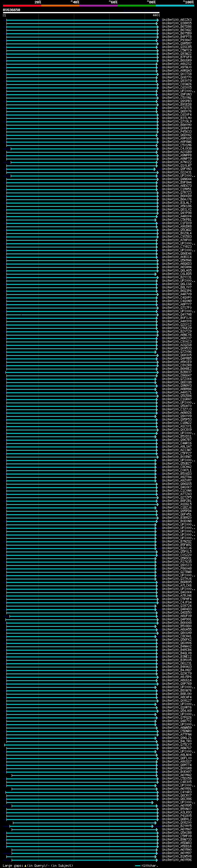The width and height of the screenshot is (197, 868).
Task: Select the UniRef100_A9TWJ0 label
Action: coord(176,67)
